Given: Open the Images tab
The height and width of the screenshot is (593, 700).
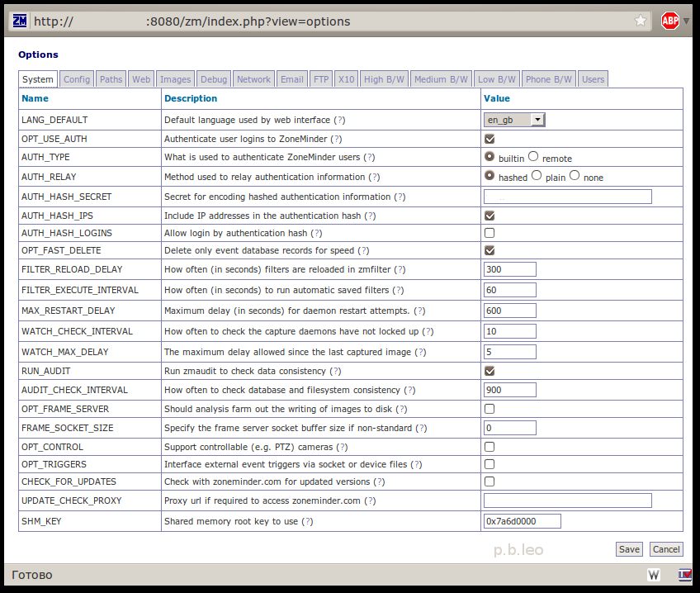Looking at the screenshot, I should (176, 79).
